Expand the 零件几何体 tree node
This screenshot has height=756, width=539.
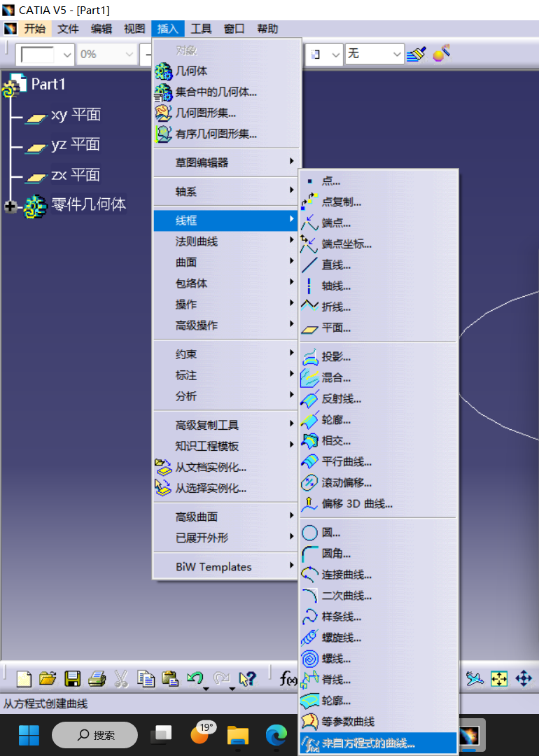point(10,206)
